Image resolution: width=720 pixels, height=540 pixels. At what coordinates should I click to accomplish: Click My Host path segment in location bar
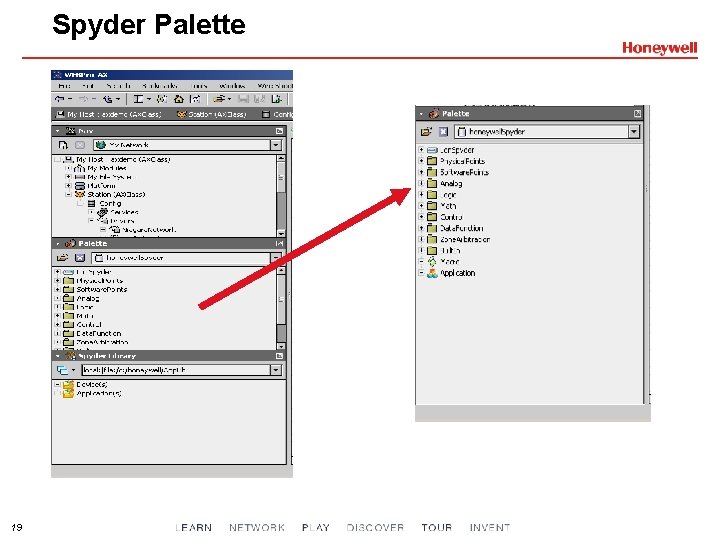[x=109, y=114]
